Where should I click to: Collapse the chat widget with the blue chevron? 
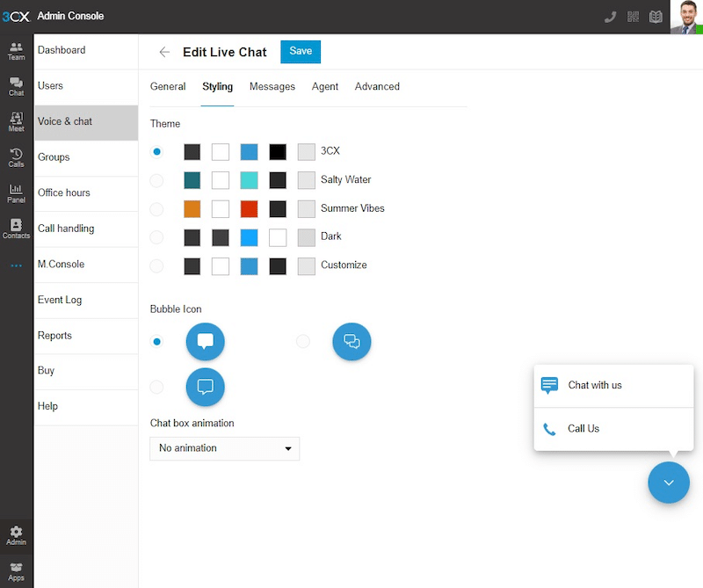click(669, 483)
